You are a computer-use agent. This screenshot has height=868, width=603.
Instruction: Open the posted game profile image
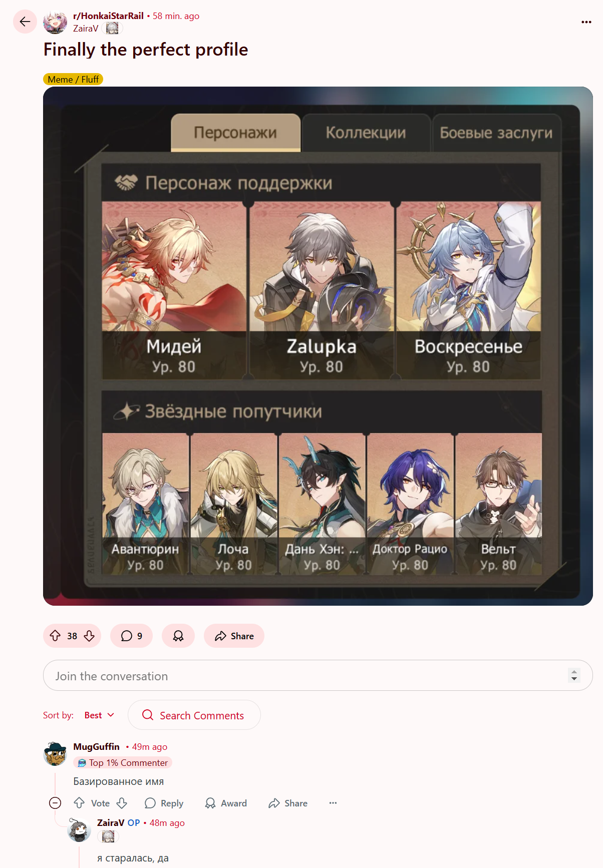318,346
